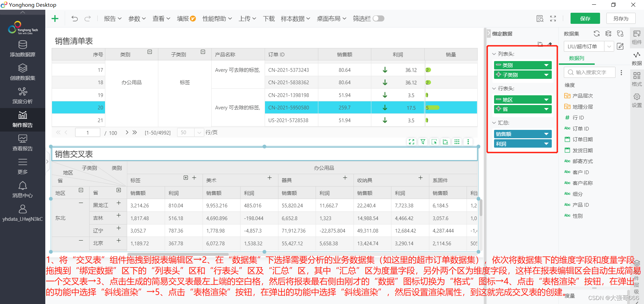Switch to the 格式 tab

pyautogui.click(x=637, y=79)
